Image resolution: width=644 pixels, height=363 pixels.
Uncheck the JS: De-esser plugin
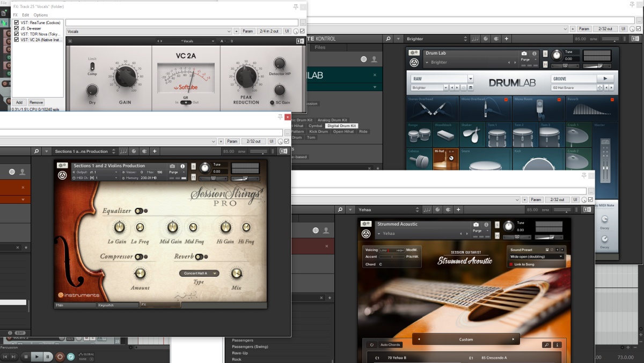pyautogui.click(x=17, y=28)
